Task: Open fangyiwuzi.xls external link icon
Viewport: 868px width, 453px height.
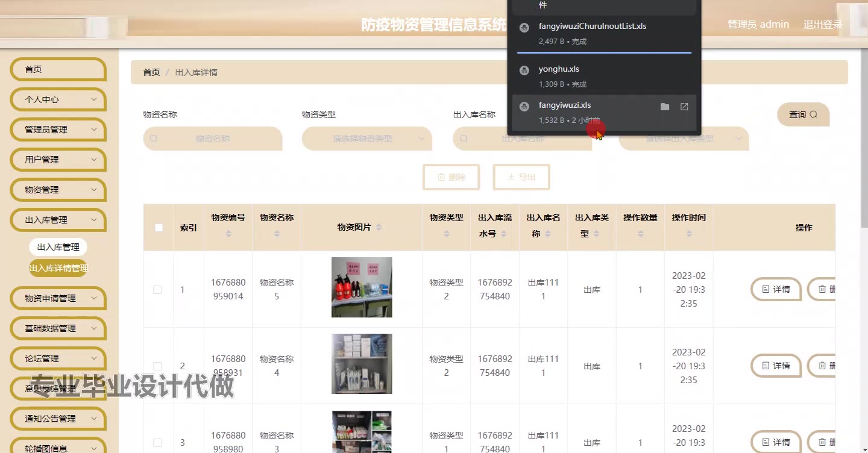Action: pos(684,107)
